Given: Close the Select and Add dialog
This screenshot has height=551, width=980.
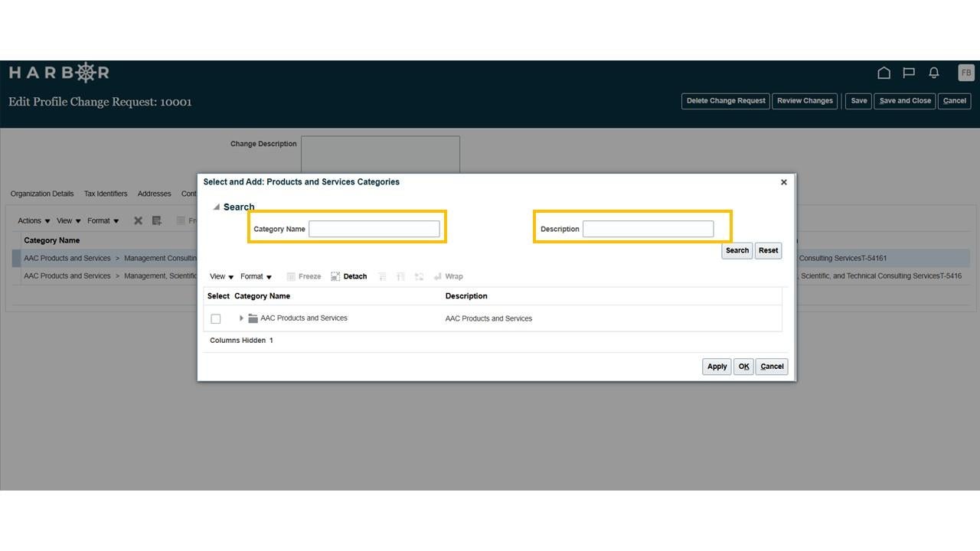Looking at the screenshot, I should point(783,182).
